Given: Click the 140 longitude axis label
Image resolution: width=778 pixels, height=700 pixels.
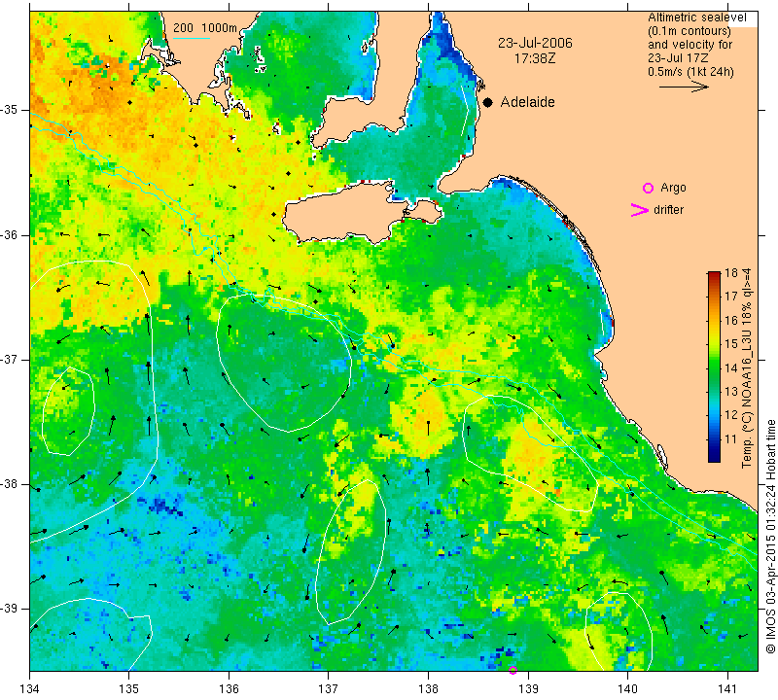Looking at the screenshot, I should [627, 689].
